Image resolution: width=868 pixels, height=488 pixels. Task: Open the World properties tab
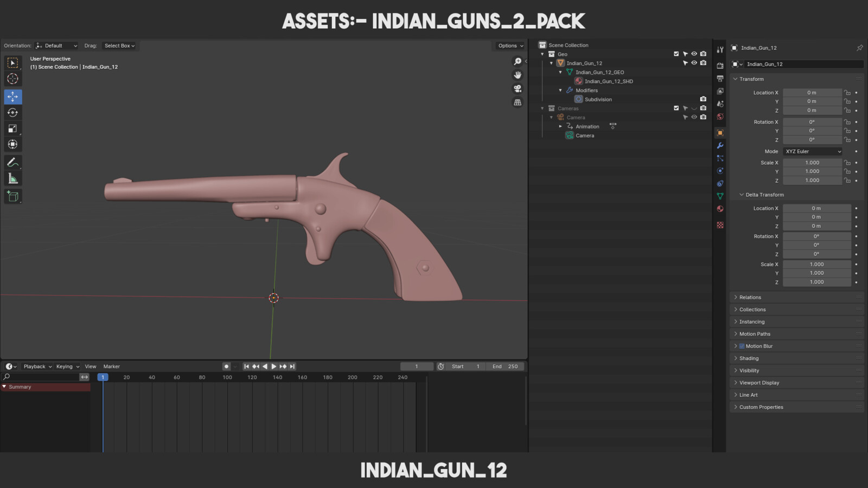720,117
